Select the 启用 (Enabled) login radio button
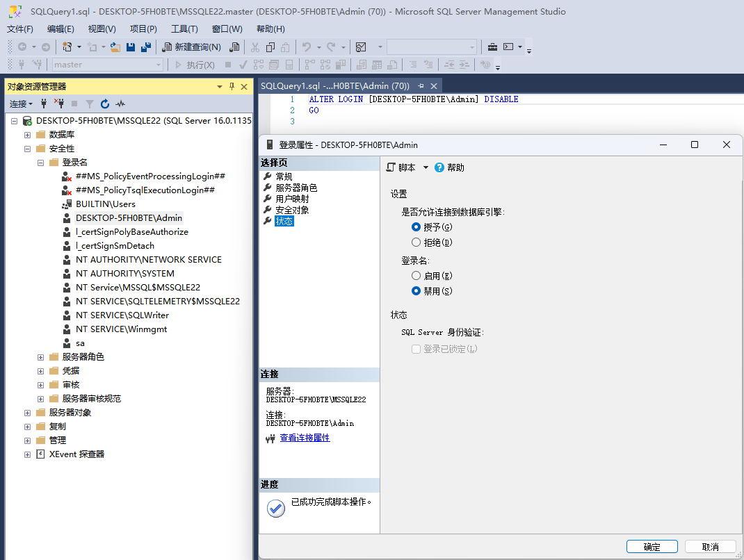Screen dimensions: 744x560 tap(417, 276)
